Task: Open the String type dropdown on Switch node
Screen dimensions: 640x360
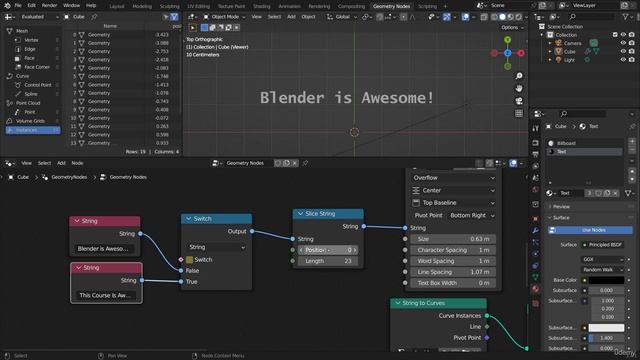Action: tap(216, 247)
